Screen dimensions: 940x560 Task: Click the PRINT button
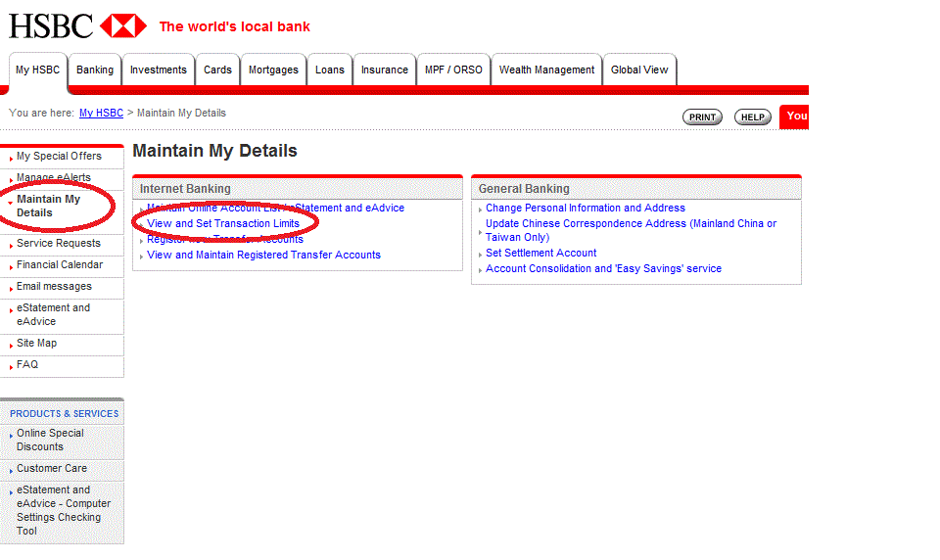(x=702, y=117)
